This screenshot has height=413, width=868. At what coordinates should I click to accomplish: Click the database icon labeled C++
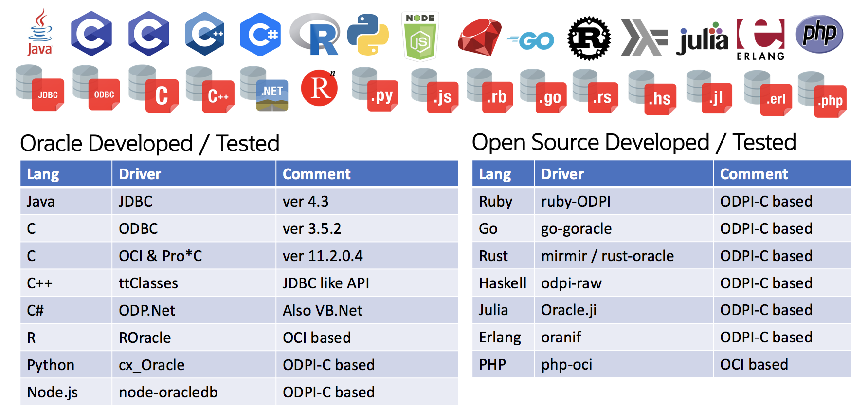tap(210, 90)
